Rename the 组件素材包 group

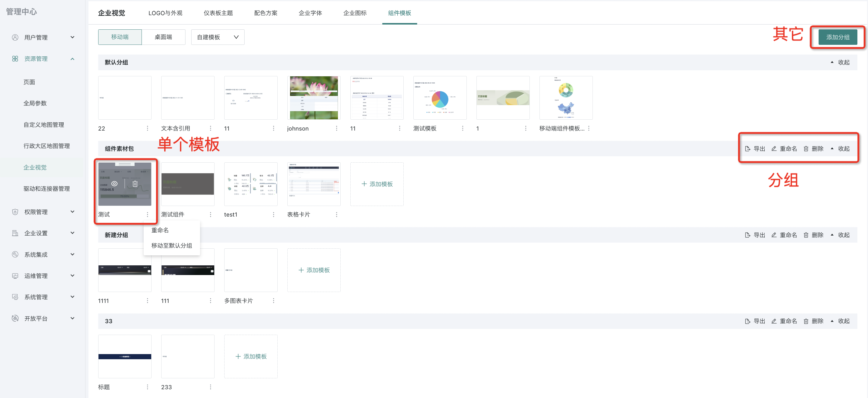784,148
